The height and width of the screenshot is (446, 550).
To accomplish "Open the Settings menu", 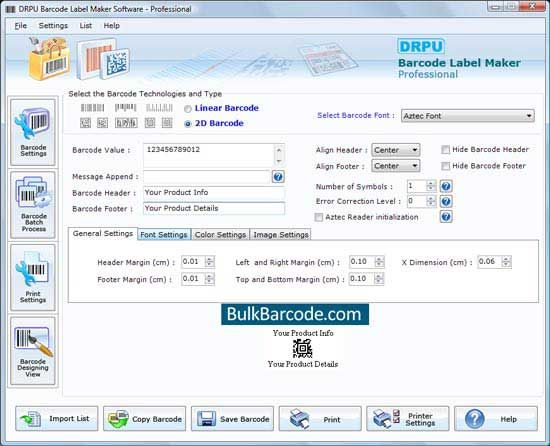I will coord(53,26).
